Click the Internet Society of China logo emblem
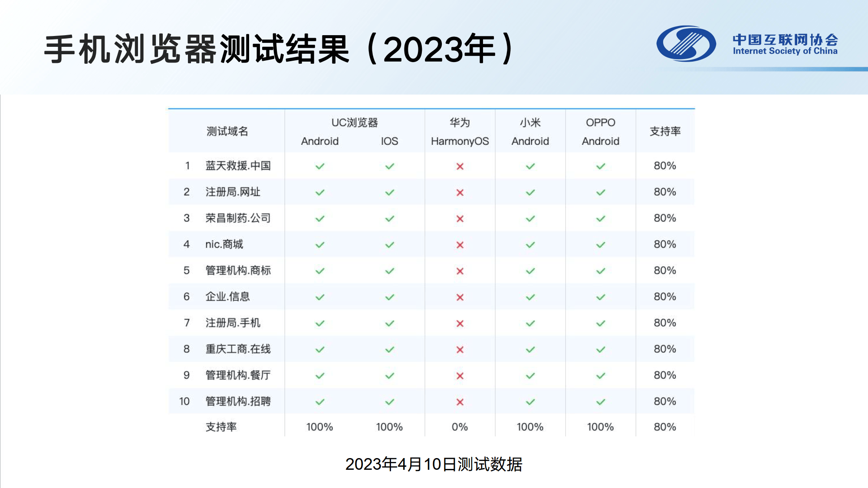Image resolution: width=868 pixels, height=488 pixels. pos(686,43)
